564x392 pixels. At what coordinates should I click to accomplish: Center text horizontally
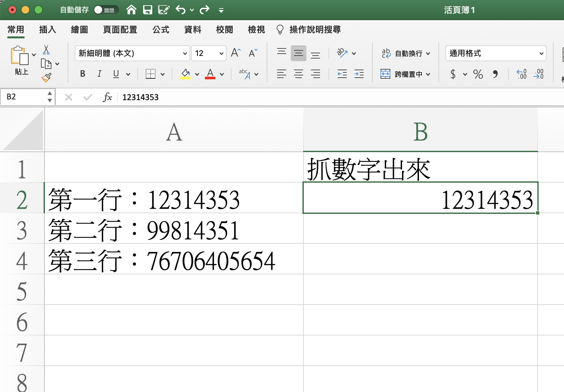coord(299,74)
